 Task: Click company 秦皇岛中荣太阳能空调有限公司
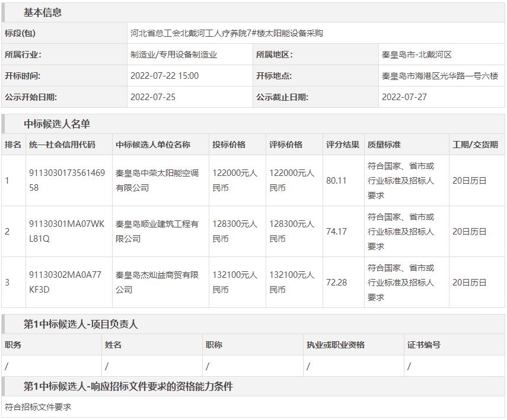click(157, 181)
